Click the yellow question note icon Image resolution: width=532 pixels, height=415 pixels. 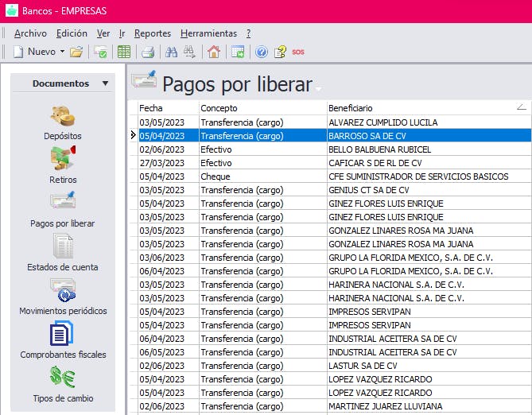(280, 52)
